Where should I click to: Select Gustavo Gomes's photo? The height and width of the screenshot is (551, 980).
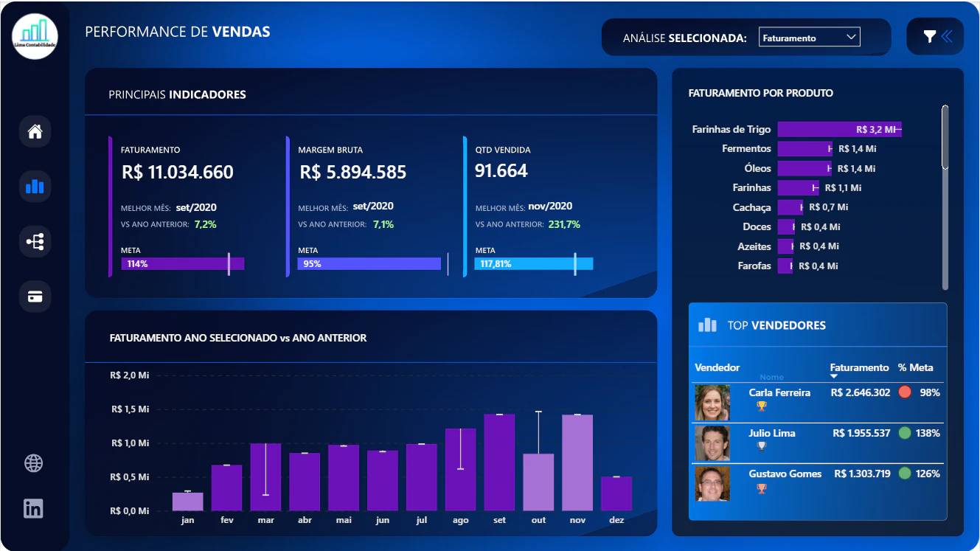[x=712, y=484]
